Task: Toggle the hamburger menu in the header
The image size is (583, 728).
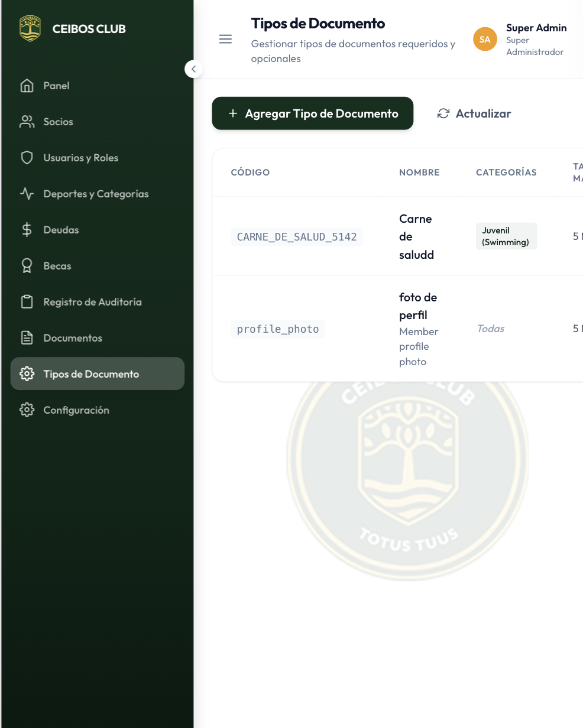Action: tap(225, 40)
